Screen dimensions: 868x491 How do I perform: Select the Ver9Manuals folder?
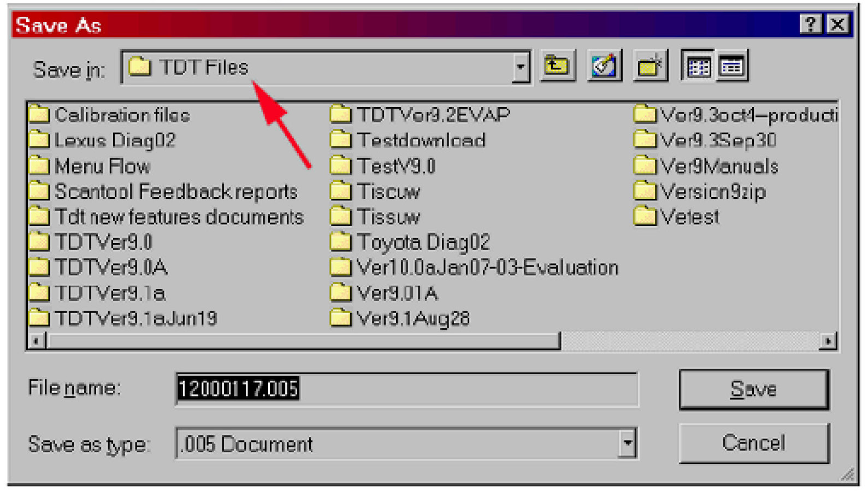coord(718,166)
